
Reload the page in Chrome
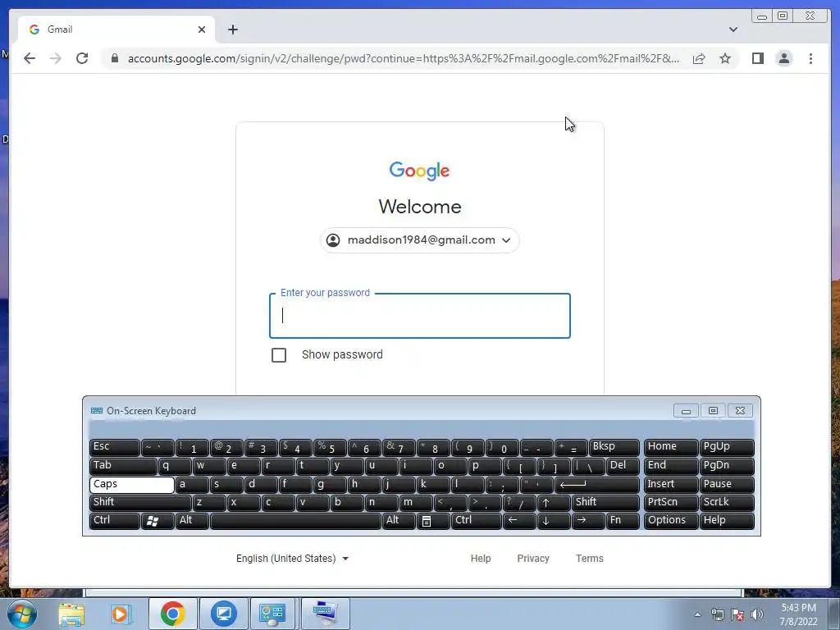coord(82,58)
